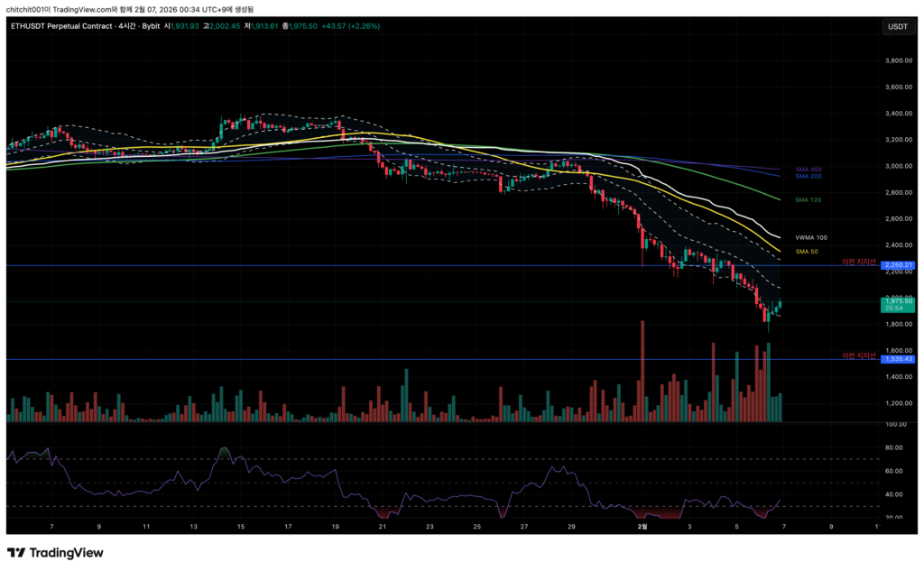
Task: Click the TradingView.com link in header text
Action: coord(84,9)
